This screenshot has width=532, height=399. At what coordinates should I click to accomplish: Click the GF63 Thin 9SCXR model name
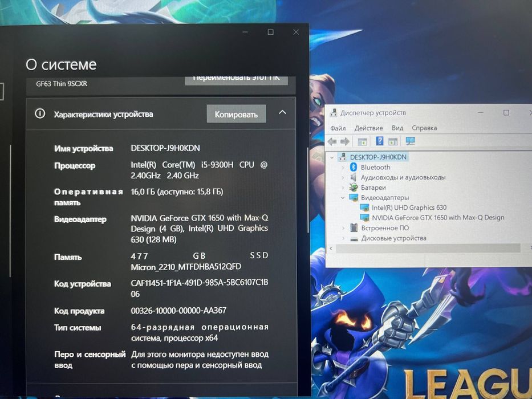pyautogui.click(x=62, y=83)
